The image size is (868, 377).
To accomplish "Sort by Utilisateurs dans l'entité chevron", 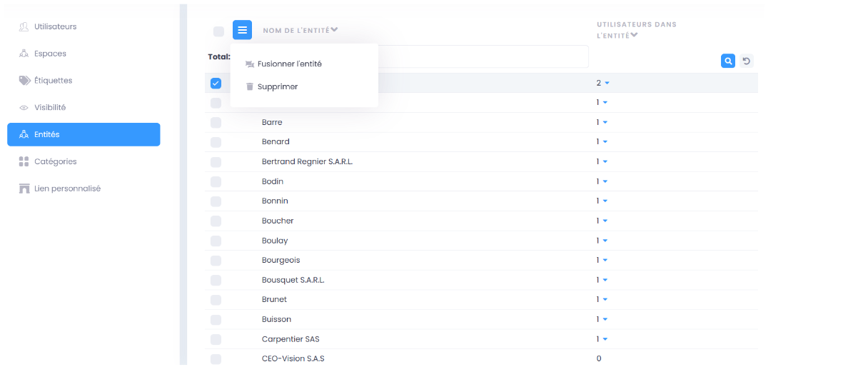I will coord(634,35).
